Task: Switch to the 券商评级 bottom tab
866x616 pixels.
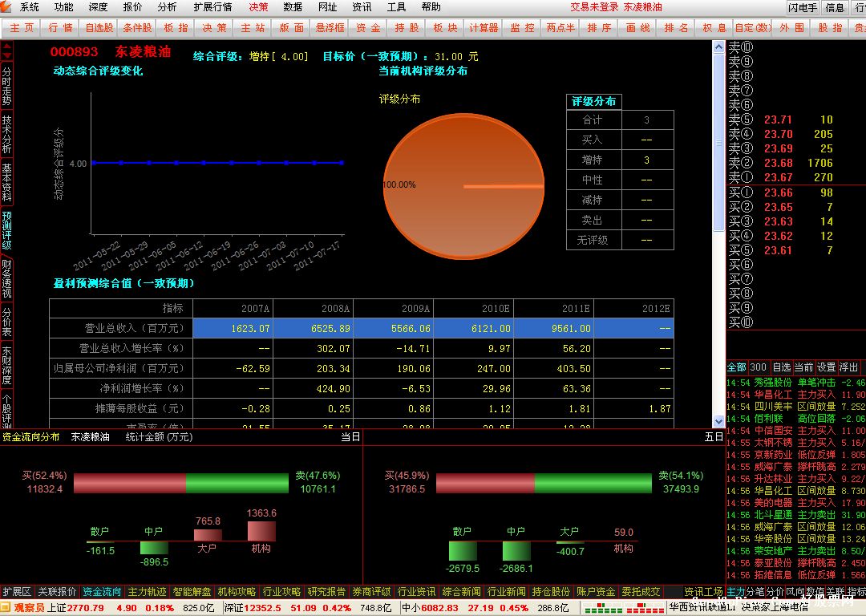Action: click(x=371, y=592)
